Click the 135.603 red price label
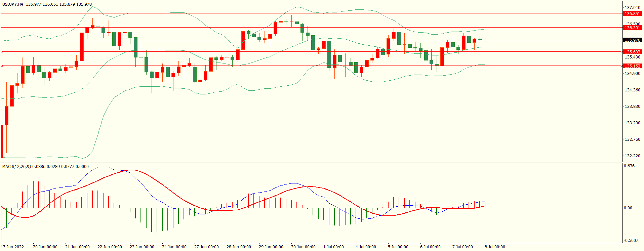644x251 pixels. 632,52
